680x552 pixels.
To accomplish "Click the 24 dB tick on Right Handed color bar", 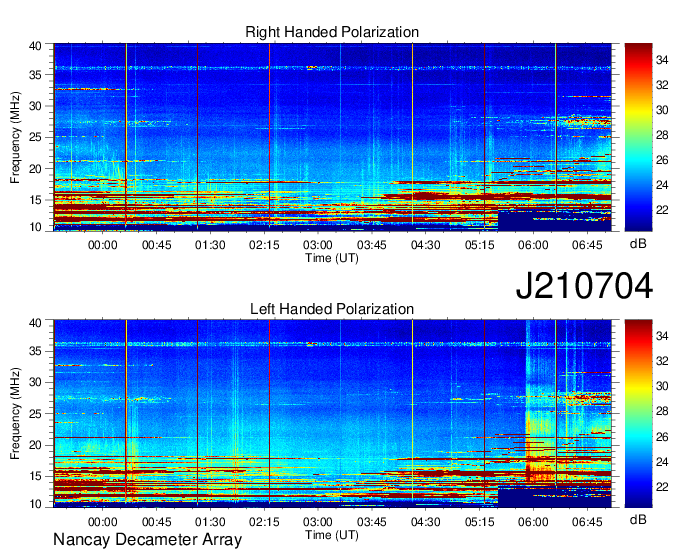I will point(662,185).
